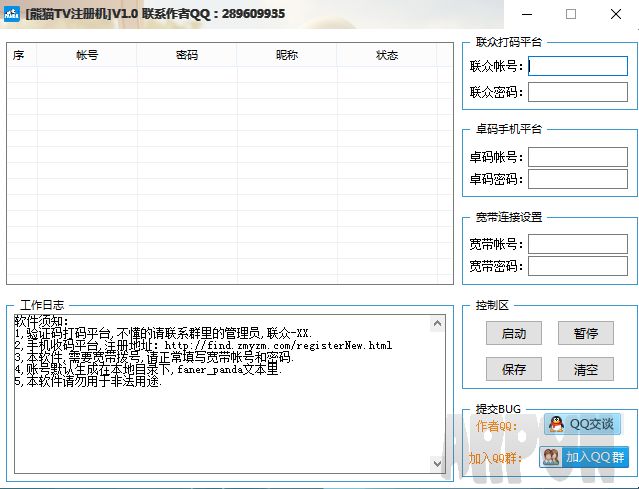639x489 pixels.
Task: Click into the 卓码帐号 text box
Action: 578,157
